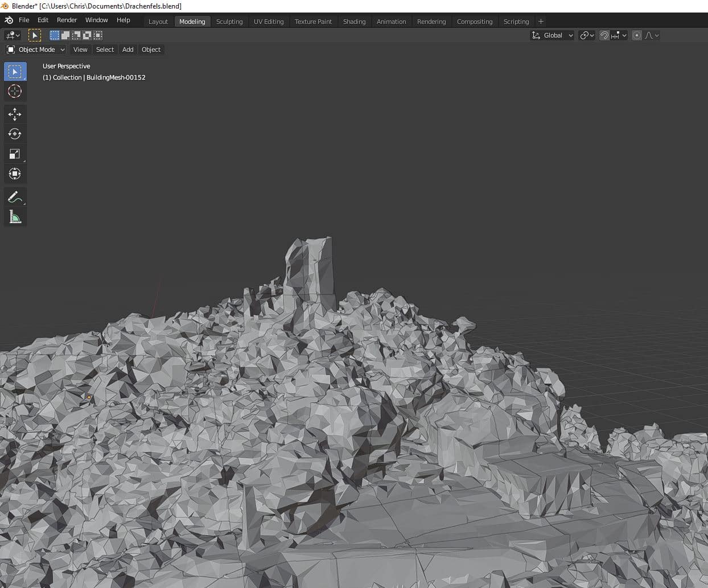Switch to the Sculpting workspace tab
The height and width of the screenshot is (588, 708).
[229, 22]
